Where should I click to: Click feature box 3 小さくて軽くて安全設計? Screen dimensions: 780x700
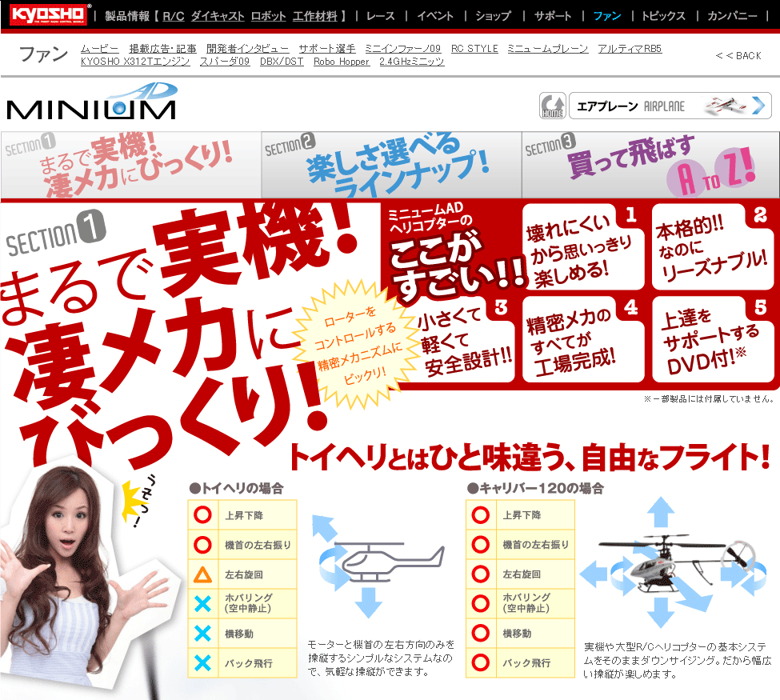[x=464, y=340]
